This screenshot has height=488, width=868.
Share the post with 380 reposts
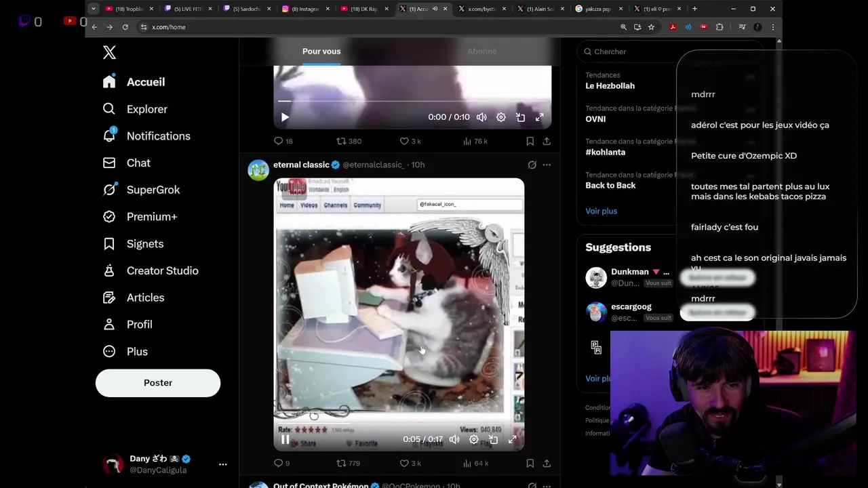point(547,141)
